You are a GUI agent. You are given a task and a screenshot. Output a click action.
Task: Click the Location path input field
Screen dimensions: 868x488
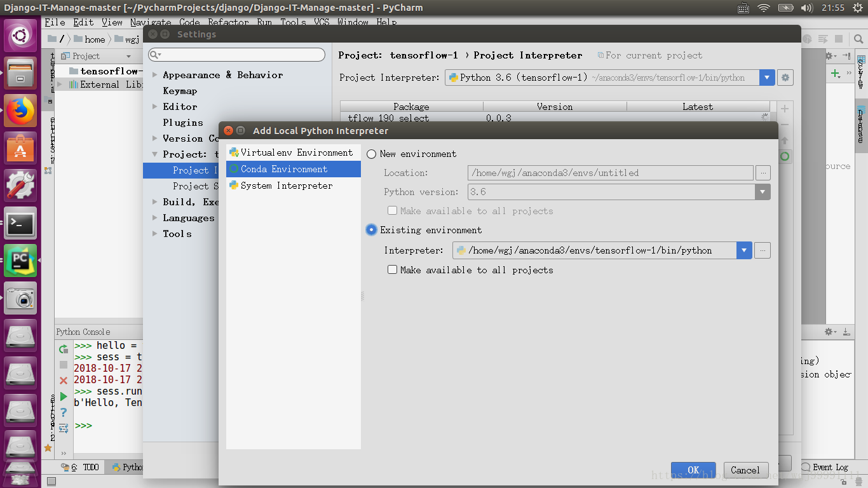[611, 173]
